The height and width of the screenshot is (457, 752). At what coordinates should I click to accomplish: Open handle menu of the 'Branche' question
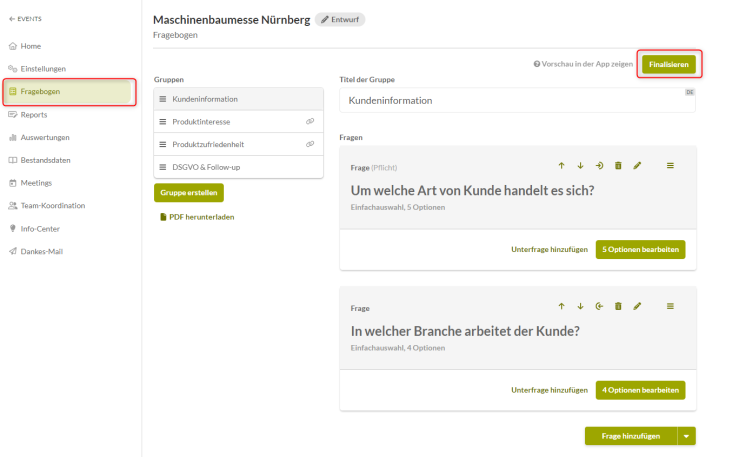pos(670,306)
